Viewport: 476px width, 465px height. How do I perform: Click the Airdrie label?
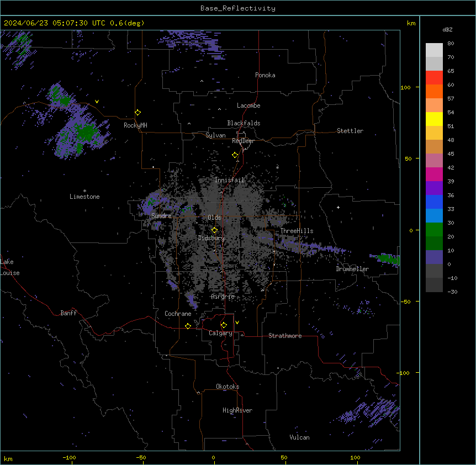[x=223, y=297]
